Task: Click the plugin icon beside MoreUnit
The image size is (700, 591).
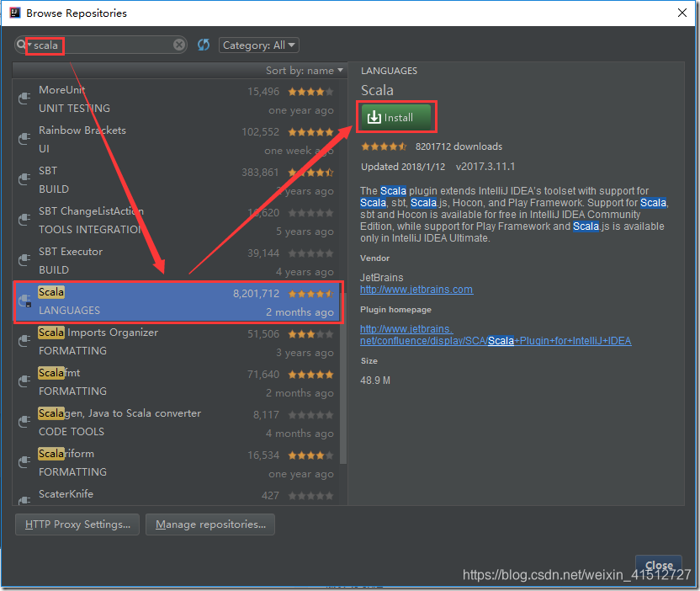Action: (24, 98)
